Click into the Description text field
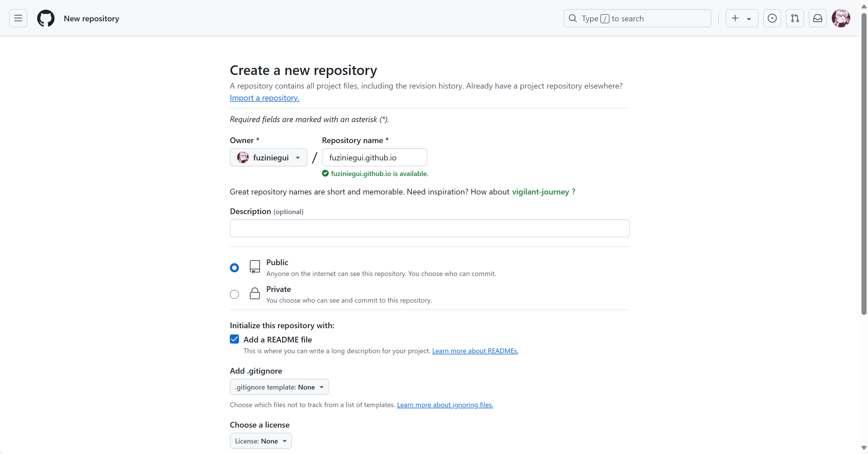Screen dimensions: 868x454 [430, 228]
